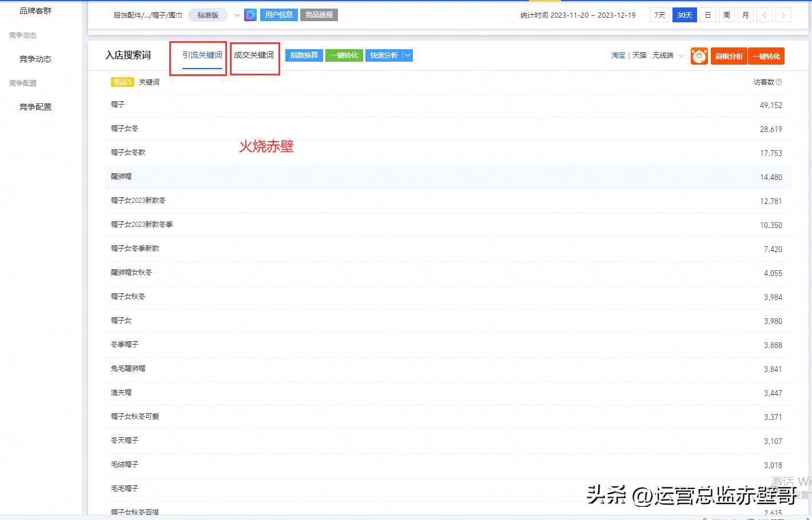Screen dimensions: 812x520
Task: Select the keyword row 渔夫帽
Action: pyautogui.click(x=448, y=393)
